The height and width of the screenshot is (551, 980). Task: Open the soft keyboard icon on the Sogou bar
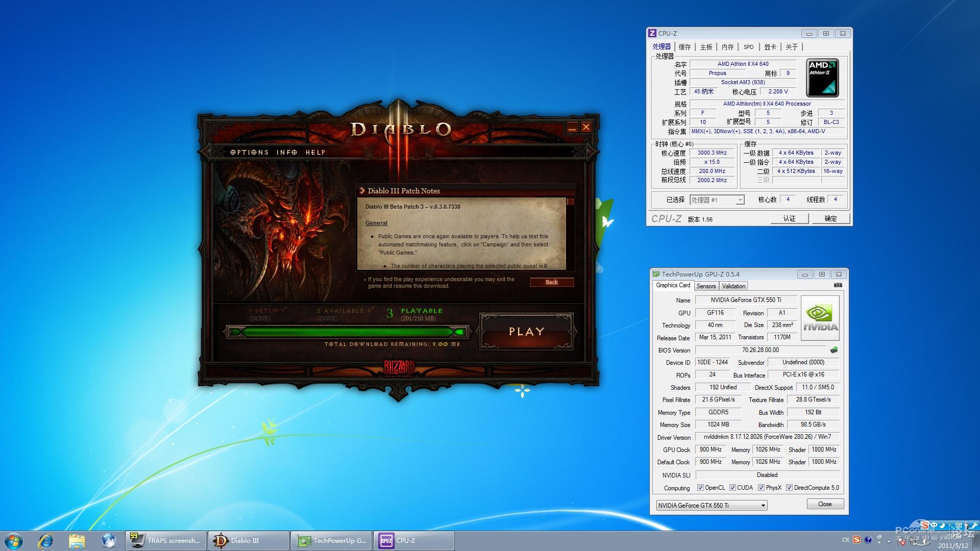(x=959, y=525)
